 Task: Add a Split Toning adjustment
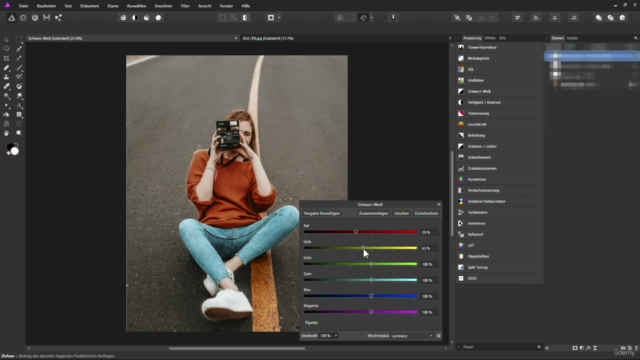[500, 267]
